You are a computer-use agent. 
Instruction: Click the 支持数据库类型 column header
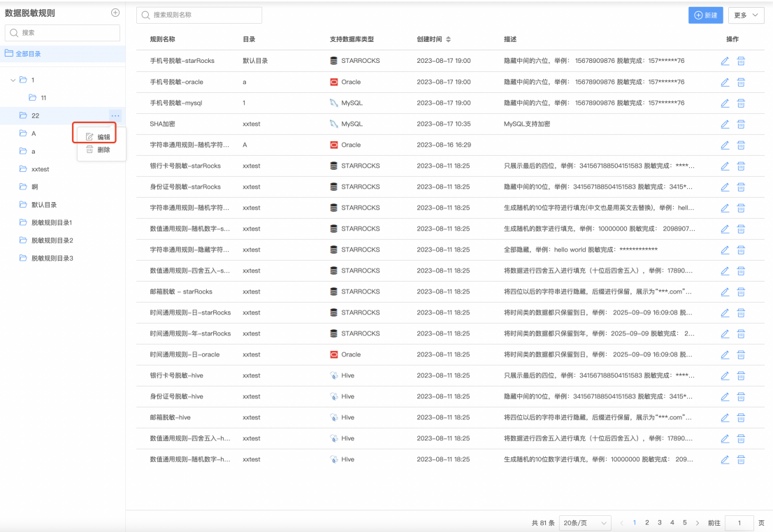352,39
